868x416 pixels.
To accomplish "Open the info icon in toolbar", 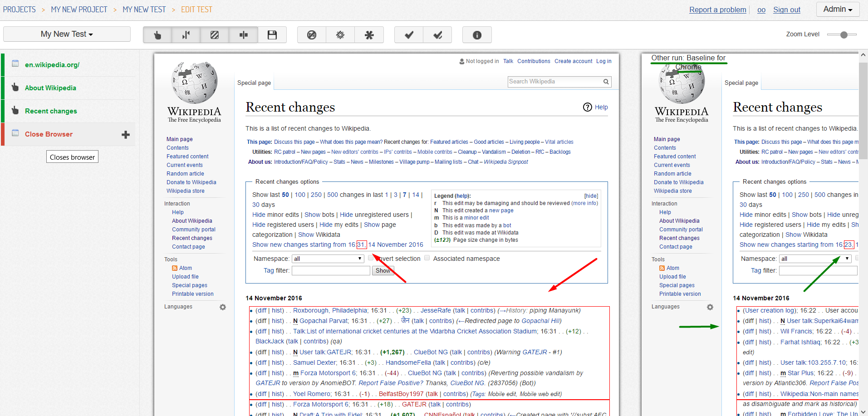I will pyautogui.click(x=477, y=35).
